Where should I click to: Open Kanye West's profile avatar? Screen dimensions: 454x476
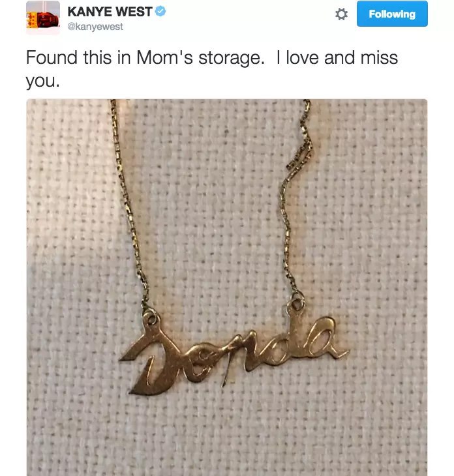pyautogui.click(x=43, y=18)
